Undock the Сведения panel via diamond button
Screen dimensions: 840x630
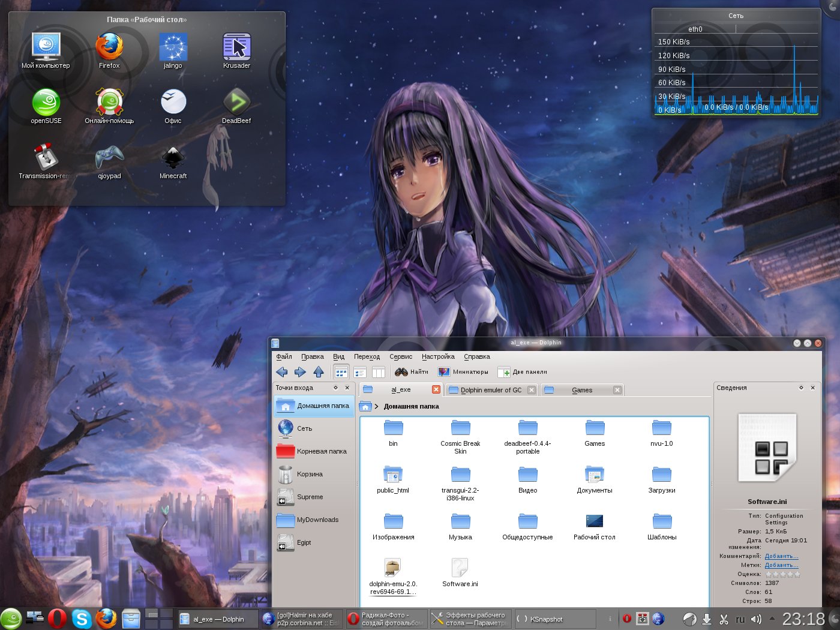(x=801, y=388)
